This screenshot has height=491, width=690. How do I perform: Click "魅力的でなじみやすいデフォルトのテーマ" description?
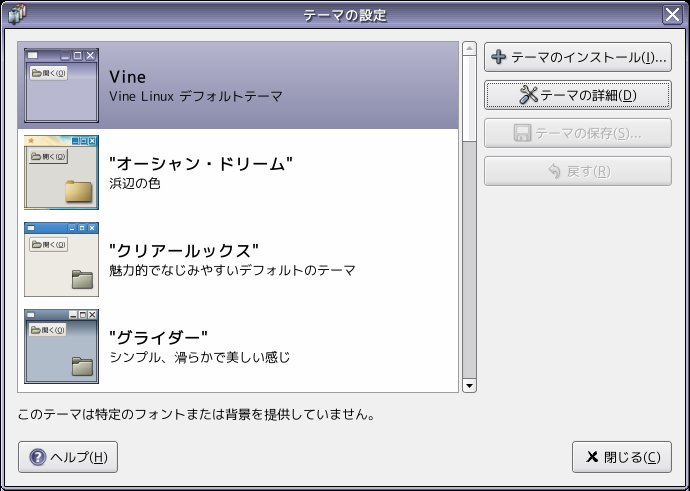coord(232,270)
